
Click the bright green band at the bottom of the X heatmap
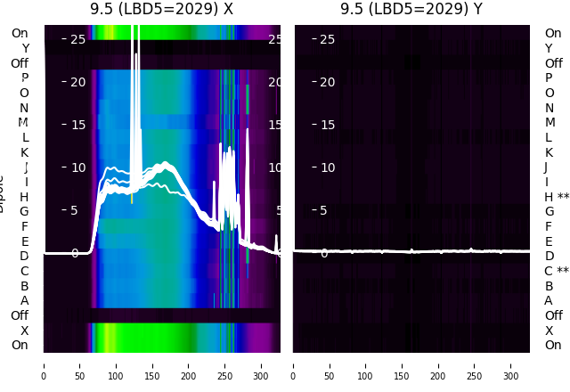pos(145,338)
